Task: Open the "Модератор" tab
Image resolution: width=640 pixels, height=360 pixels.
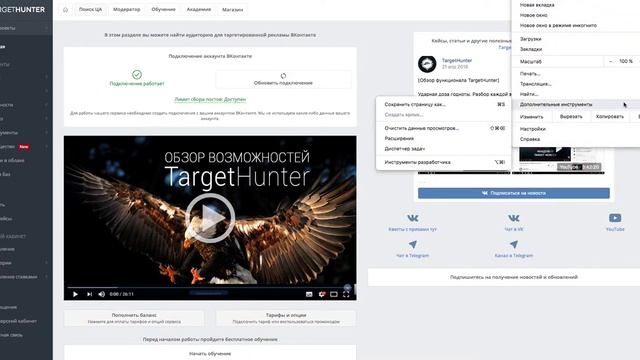Action: coord(127,9)
